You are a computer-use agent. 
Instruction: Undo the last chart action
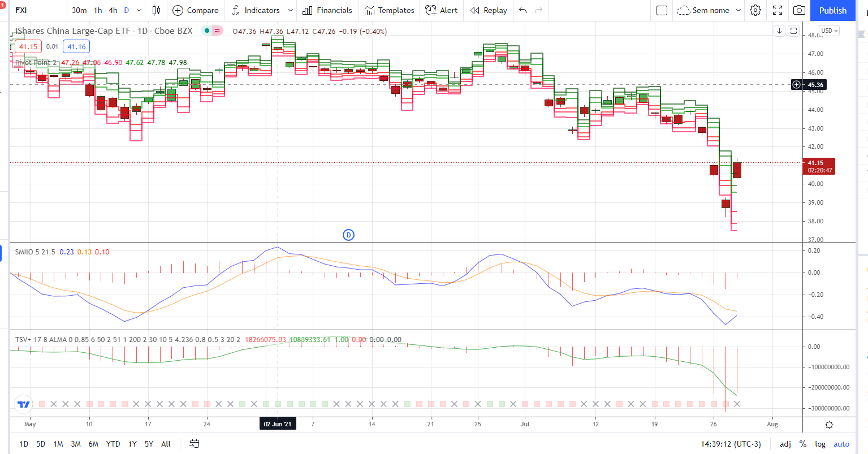pyautogui.click(x=522, y=10)
